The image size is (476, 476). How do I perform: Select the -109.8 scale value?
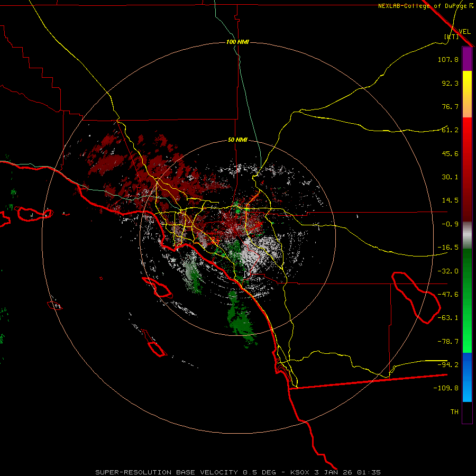[x=446, y=388]
